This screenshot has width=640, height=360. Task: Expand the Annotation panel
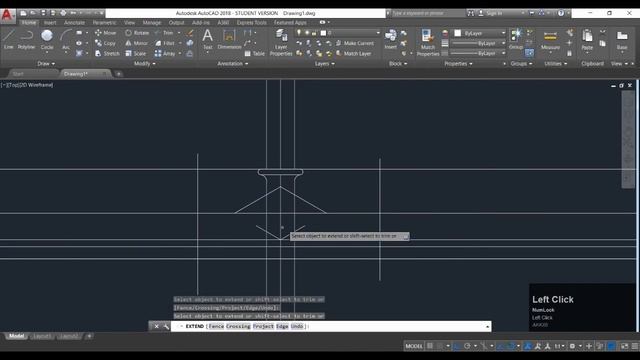[233, 64]
